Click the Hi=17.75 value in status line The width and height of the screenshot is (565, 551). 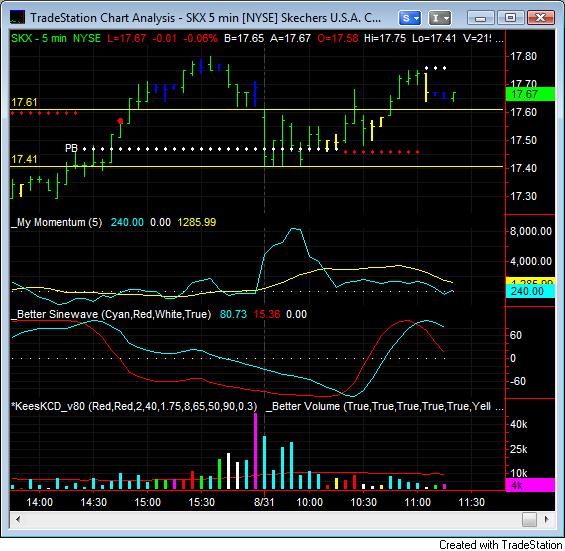385,38
